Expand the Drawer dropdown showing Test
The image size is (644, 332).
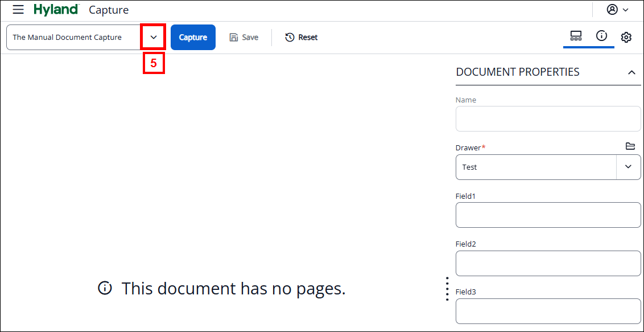(x=628, y=167)
